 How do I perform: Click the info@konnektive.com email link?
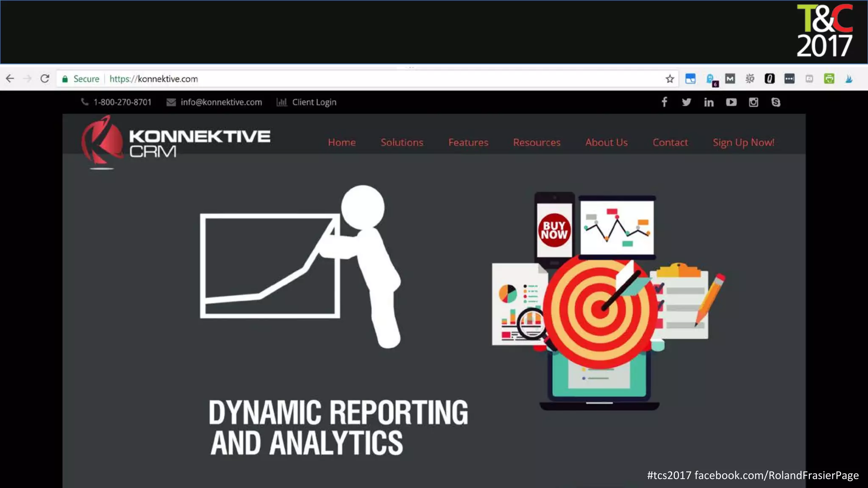[221, 102]
